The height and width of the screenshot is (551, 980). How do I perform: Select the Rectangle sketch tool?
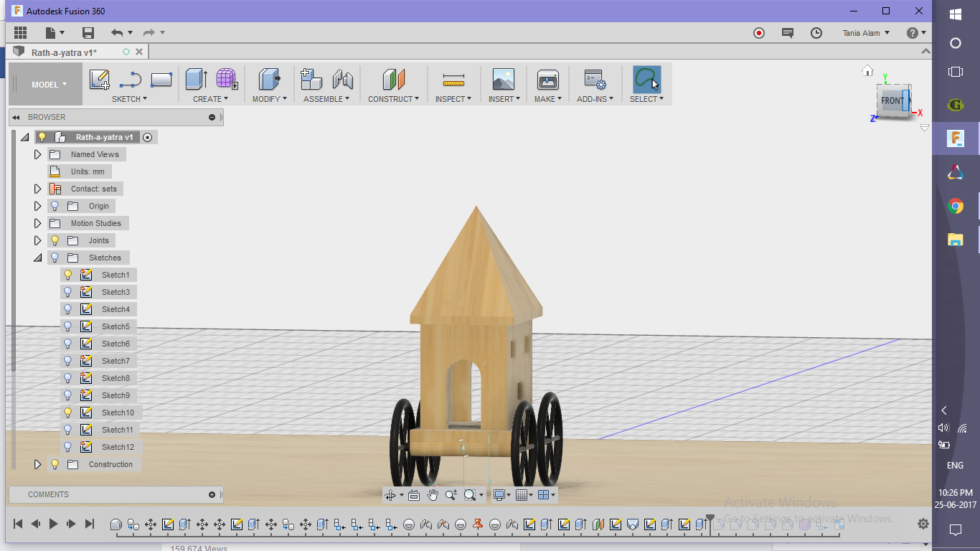point(161,79)
